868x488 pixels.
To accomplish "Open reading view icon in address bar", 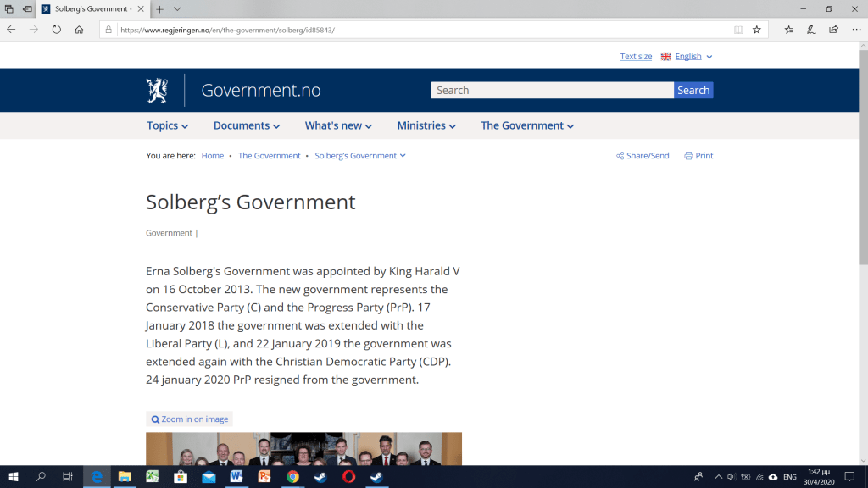I will pos(738,29).
